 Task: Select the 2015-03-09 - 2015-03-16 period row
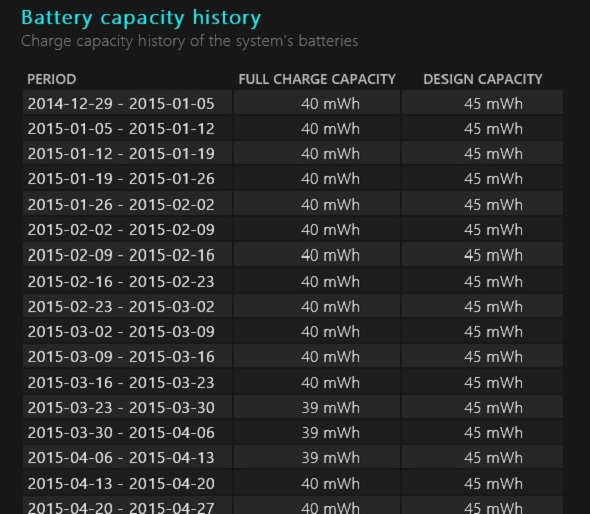pos(293,356)
